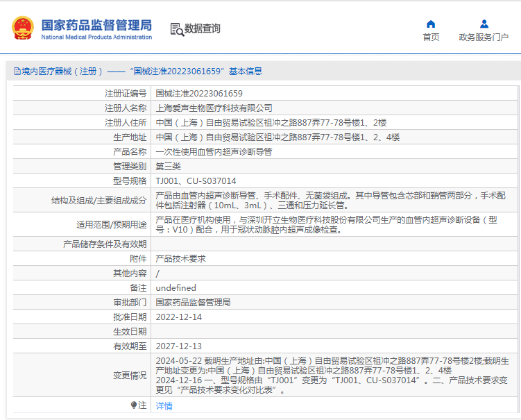Select the section title 境内医疗器械(注册)基本信息
This screenshot has height=420, width=521.
click(142, 72)
